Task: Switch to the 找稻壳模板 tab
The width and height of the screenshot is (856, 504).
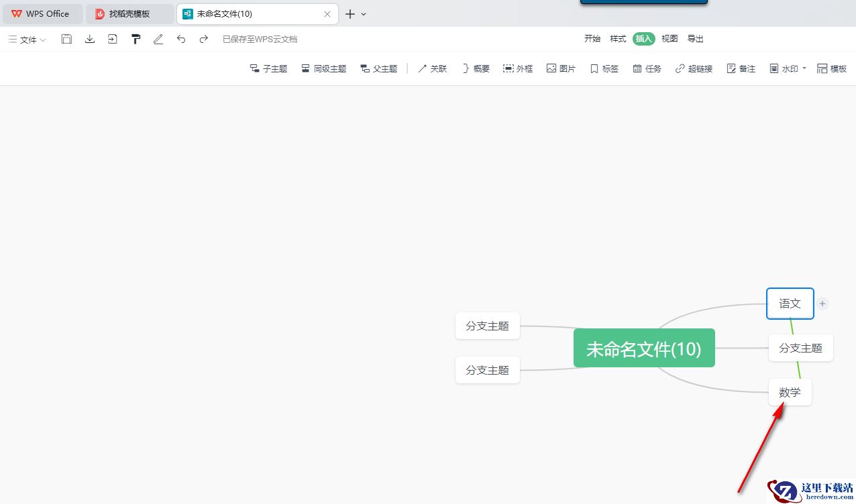Action: coord(129,13)
